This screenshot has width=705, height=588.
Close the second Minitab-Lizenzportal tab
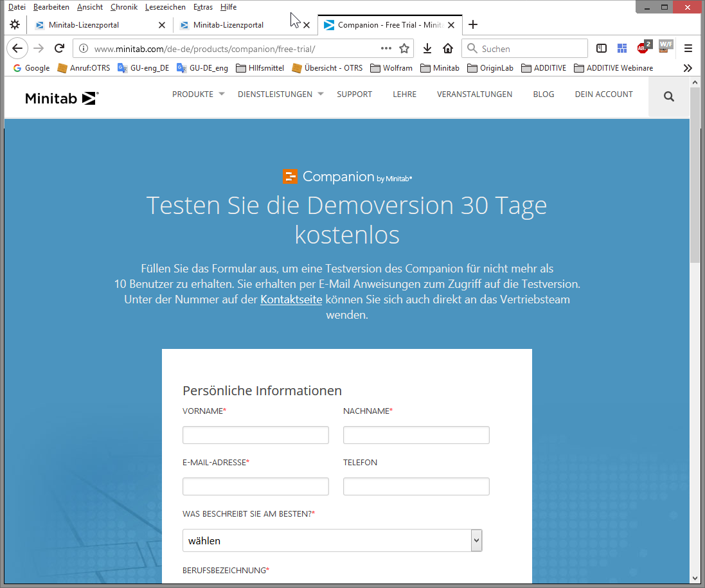(x=307, y=25)
